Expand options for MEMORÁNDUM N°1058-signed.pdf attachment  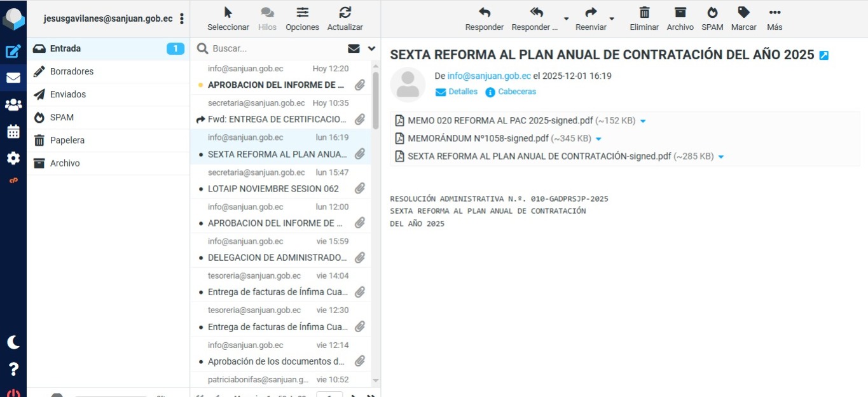tap(598, 139)
